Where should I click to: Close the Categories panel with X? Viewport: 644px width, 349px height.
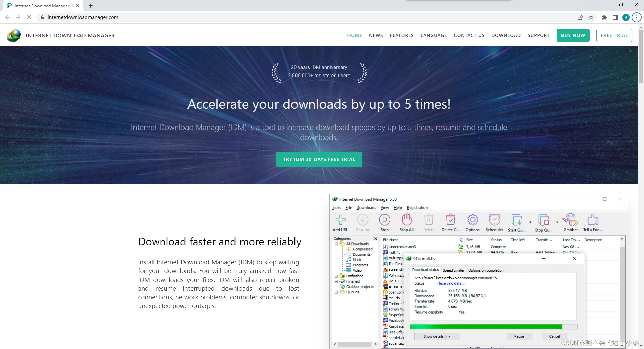click(376, 239)
